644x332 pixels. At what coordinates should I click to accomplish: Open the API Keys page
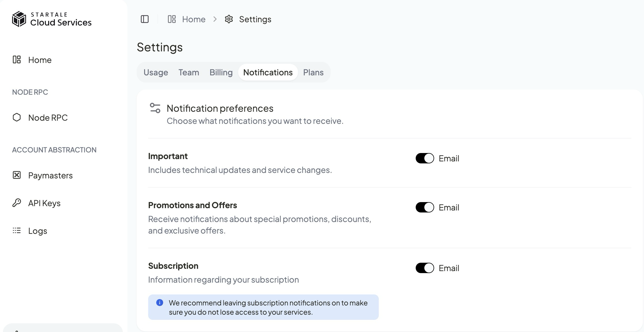pyautogui.click(x=44, y=203)
